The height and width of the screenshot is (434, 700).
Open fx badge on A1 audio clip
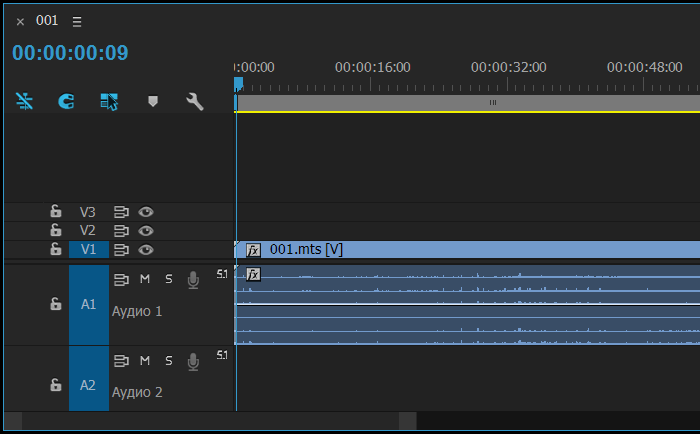coord(253,274)
